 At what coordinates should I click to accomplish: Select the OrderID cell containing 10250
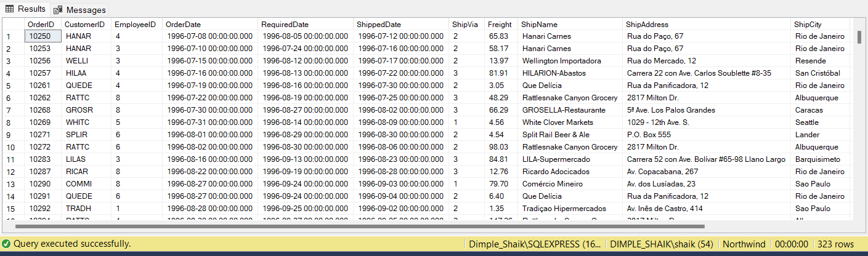tap(43, 36)
